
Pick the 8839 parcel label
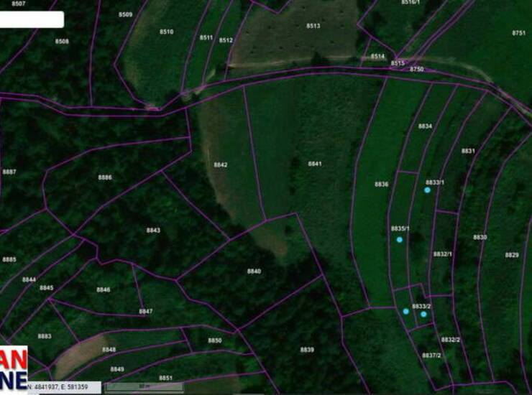coord(307,350)
